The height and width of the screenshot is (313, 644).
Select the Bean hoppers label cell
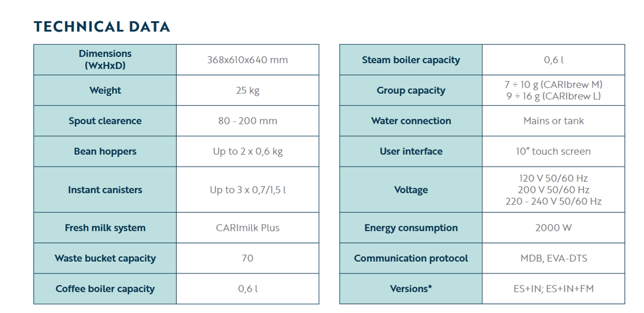(x=105, y=151)
